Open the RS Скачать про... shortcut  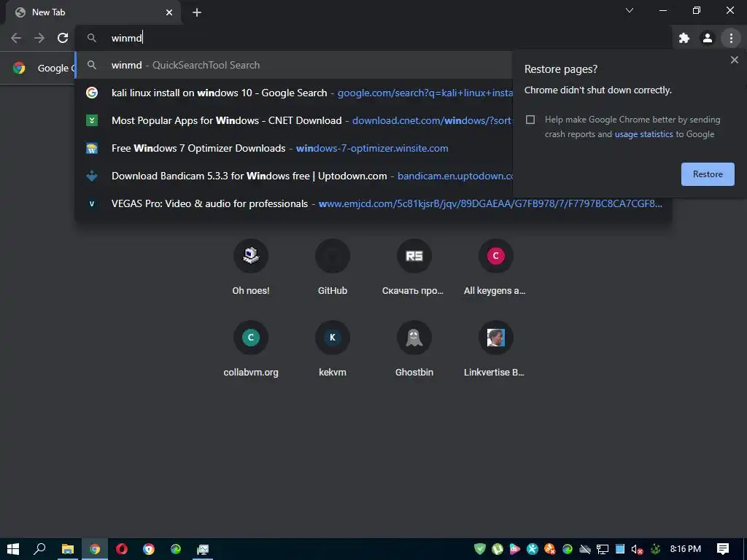click(x=414, y=267)
